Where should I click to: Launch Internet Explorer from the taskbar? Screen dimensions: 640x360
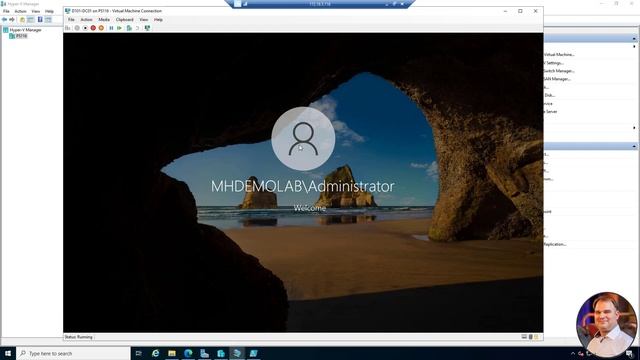click(x=156, y=353)
